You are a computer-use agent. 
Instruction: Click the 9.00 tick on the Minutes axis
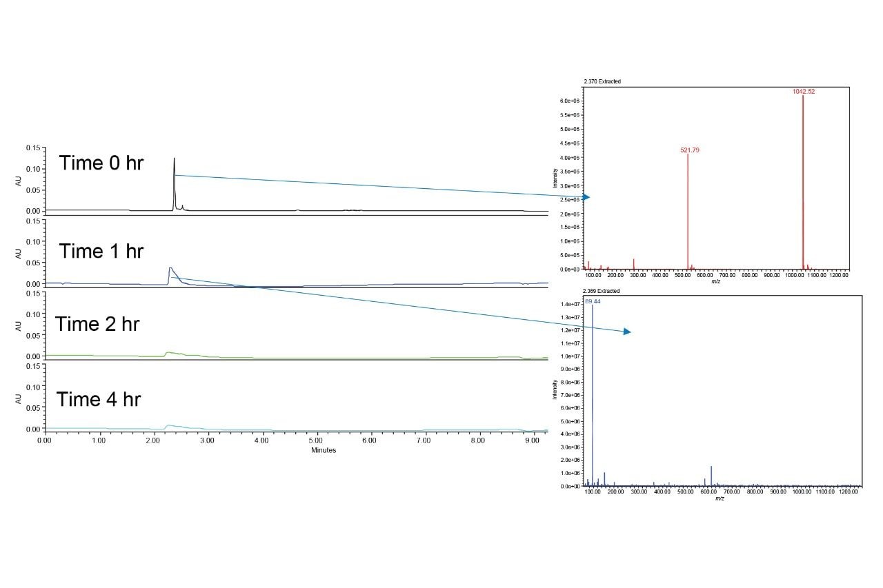(x=532, y=439)
